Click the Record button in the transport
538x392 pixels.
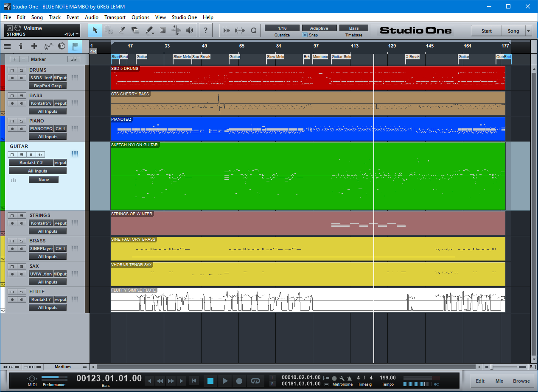(239, 381)
